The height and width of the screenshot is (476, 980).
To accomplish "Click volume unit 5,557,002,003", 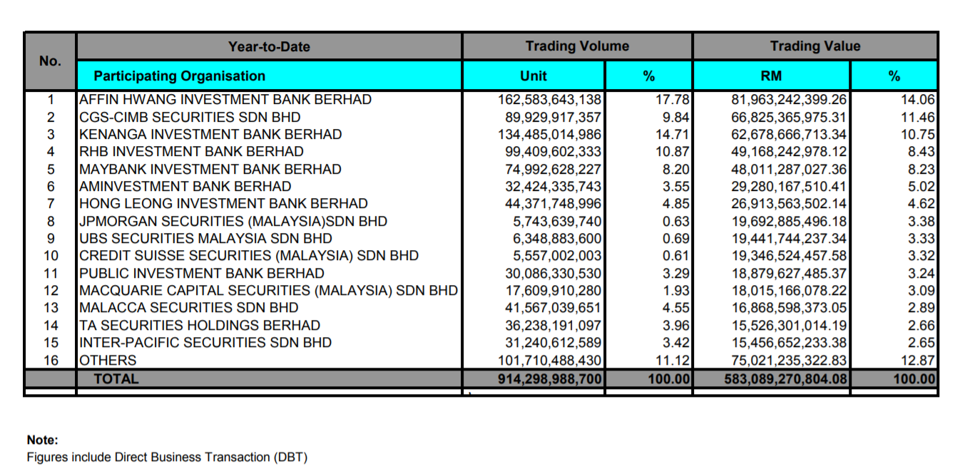I will 557,255.
